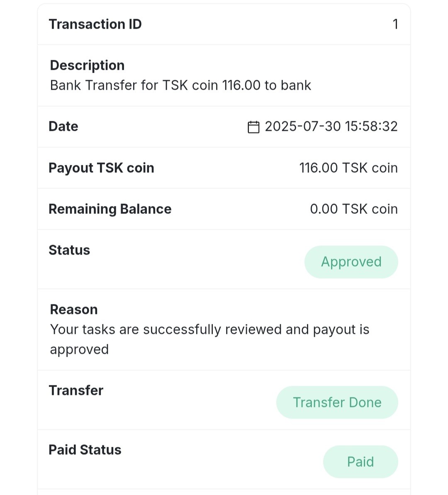This screenshot has width=448, height=495.
Task: Select the Description heading
Action: 87,65
